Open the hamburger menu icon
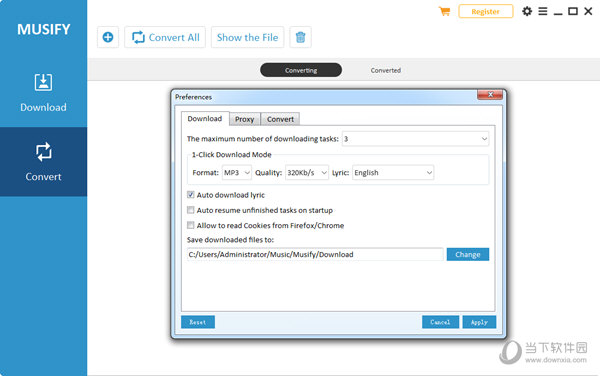The height and width of the screenshot is (376, 600). [543, 11]
